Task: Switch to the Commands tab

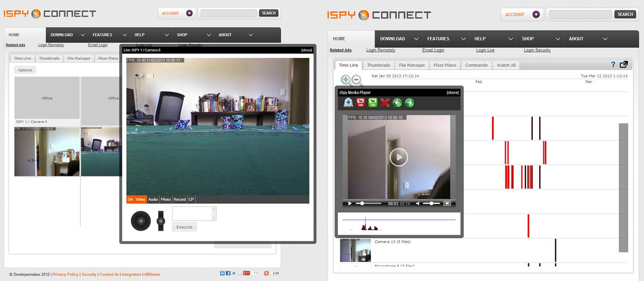Action: coord(476,65)
